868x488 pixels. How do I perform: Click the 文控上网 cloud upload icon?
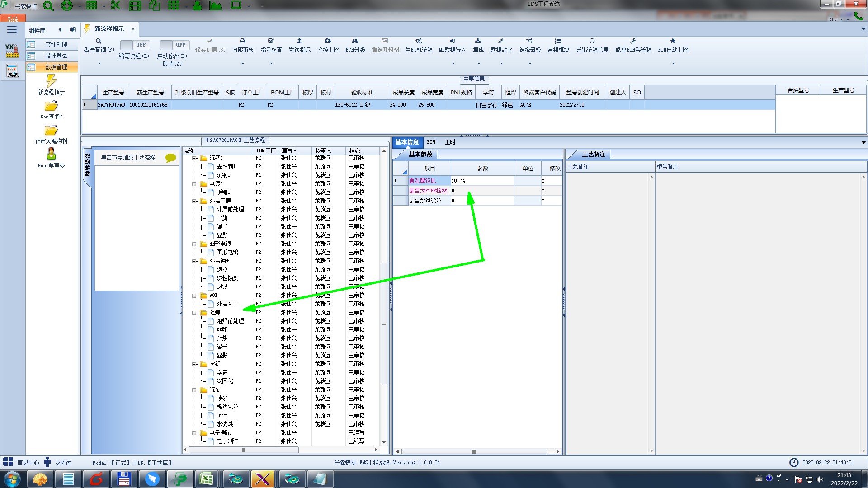click(328, 41)
